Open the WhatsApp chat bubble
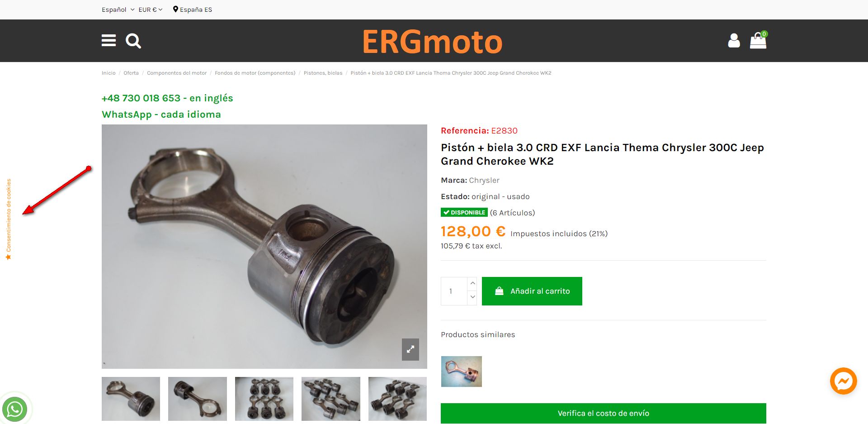This screenshot has height=424, width=868. pos(15,409)
